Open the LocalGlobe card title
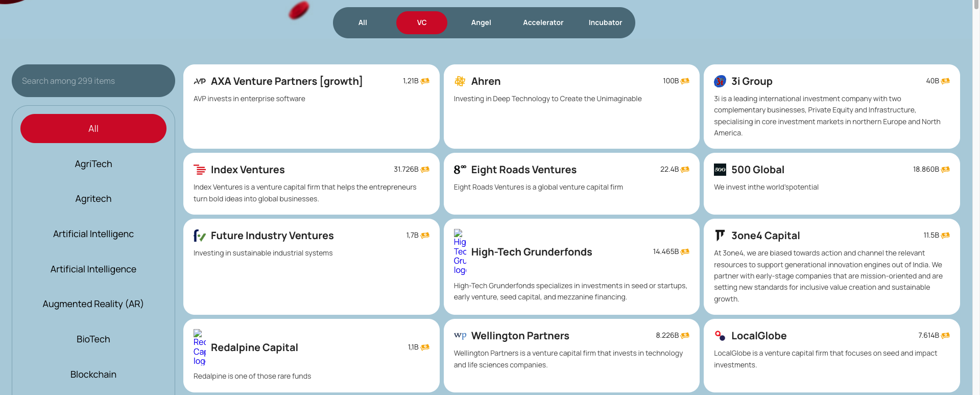This screenshot has width=980, height=395. click(759, 336)
